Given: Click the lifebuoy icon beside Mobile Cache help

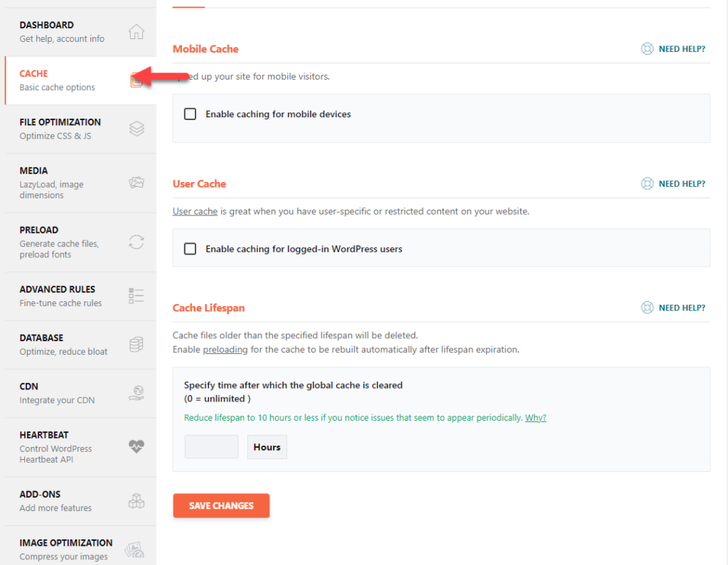Looking at the screenshot, I should (647, 49).
